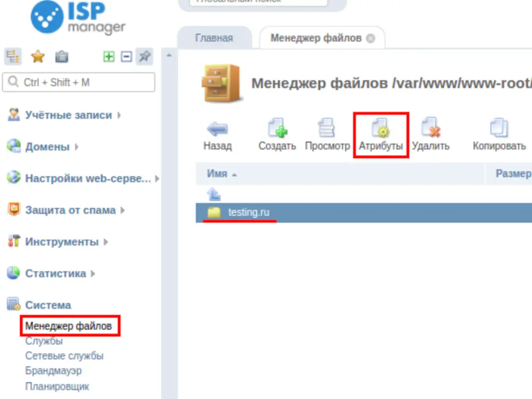The height and width of the screenshot is (399, 532).
Task: Click the ISPmanager logo
Action: click(x=78, y=18)
